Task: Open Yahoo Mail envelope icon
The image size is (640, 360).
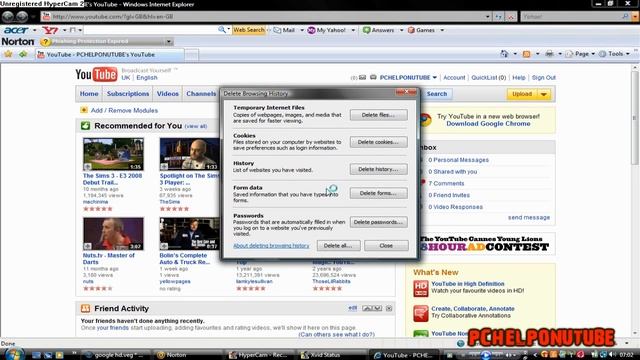Action: tap(277, 30)
